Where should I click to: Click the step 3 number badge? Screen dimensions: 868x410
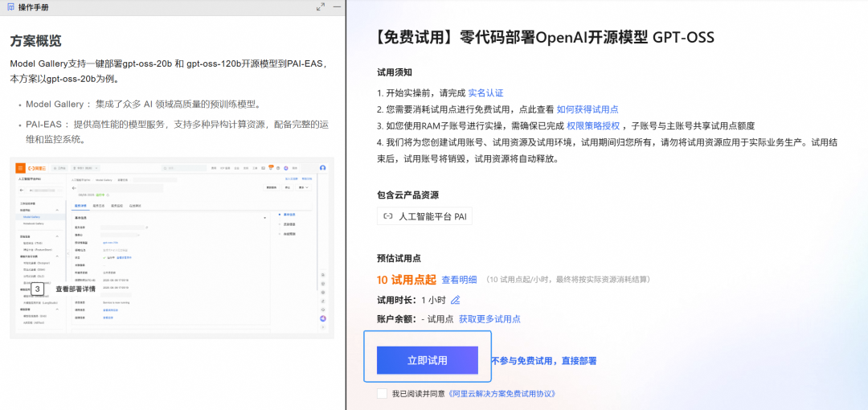[x=37, y=289]
